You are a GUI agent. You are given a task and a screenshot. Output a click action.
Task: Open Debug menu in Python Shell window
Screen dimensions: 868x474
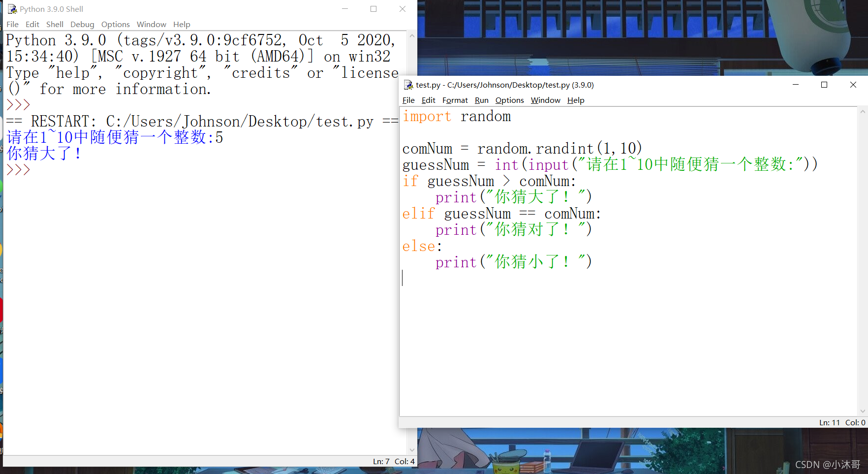click(x=82, y=24)
